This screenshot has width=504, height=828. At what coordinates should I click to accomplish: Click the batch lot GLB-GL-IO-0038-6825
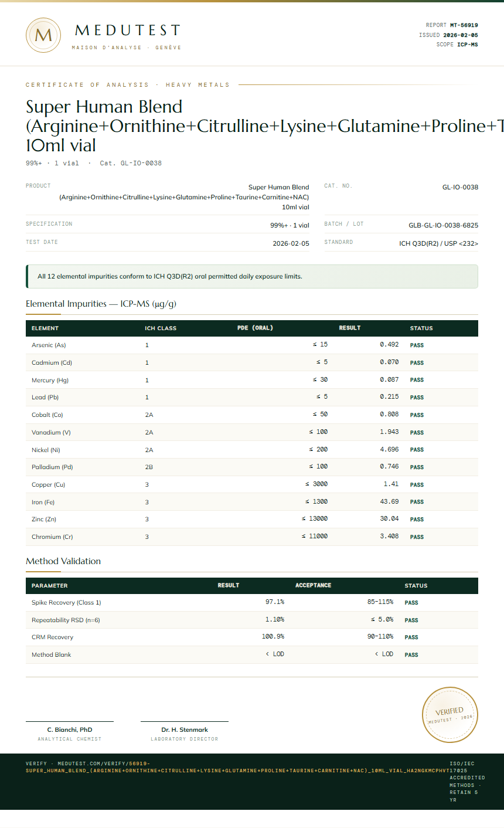coord(443,225)
